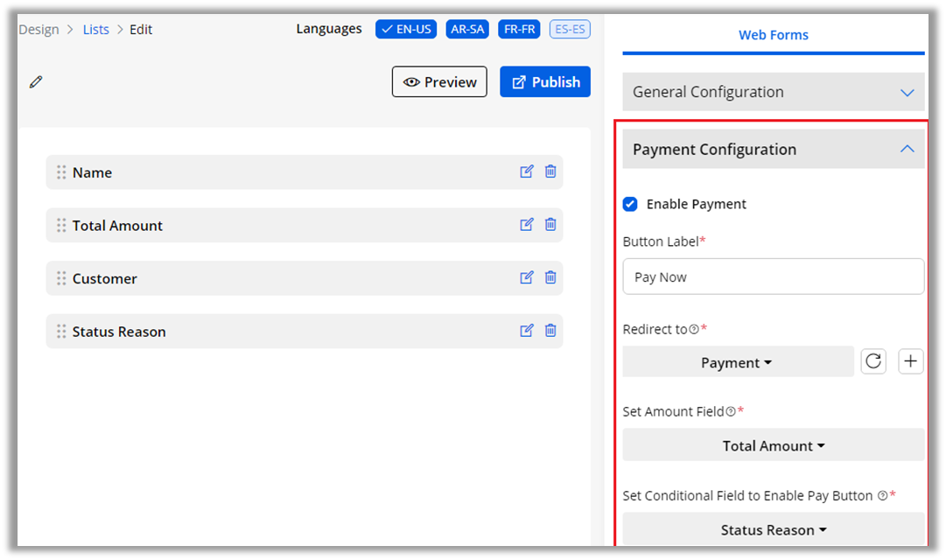946x560 pixels.
Task: Refresh the Redirect to list
Action: tap(873, 361)
